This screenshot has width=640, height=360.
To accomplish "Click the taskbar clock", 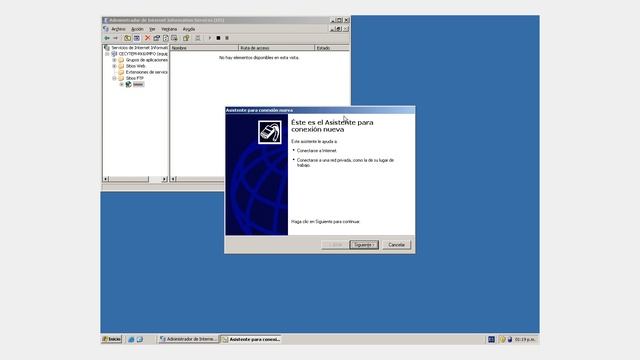I will [x=525, y=339].
